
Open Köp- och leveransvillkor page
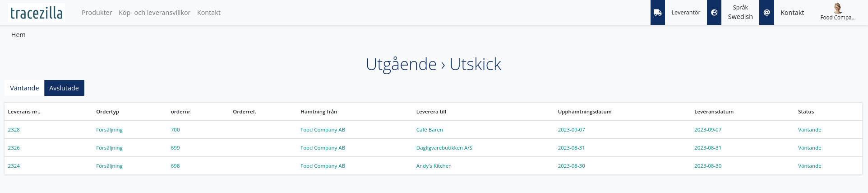(154, 13)
